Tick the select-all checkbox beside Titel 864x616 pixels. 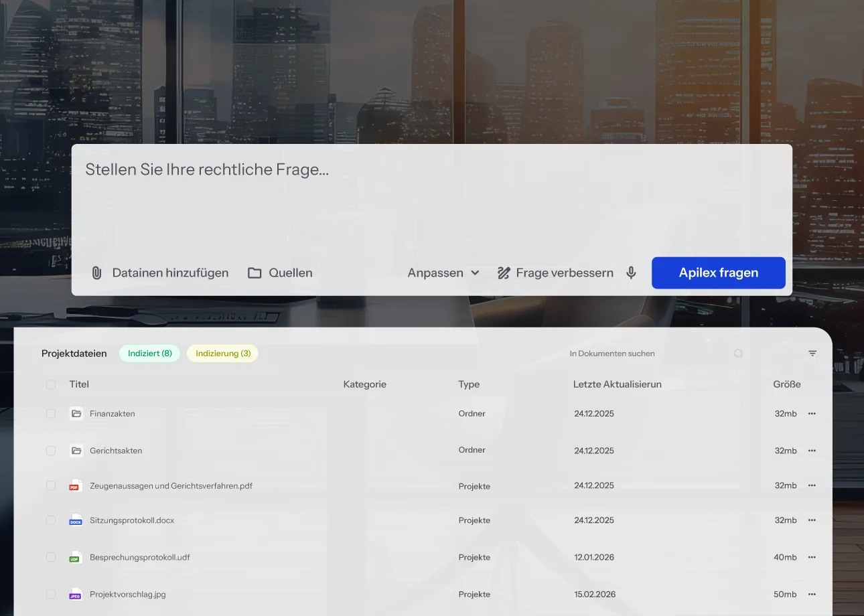point(51,384)
